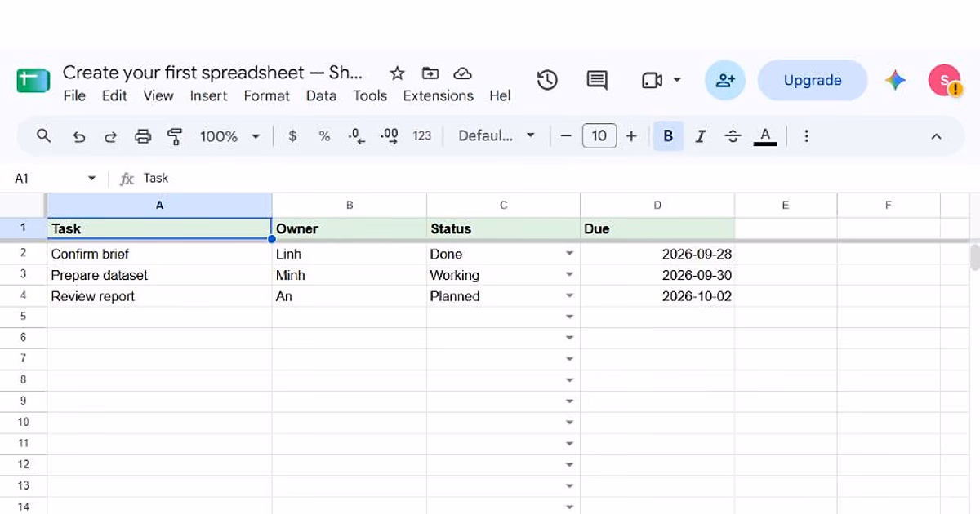
Task: Print the spreadsheet
Action: tap(143, 136)
